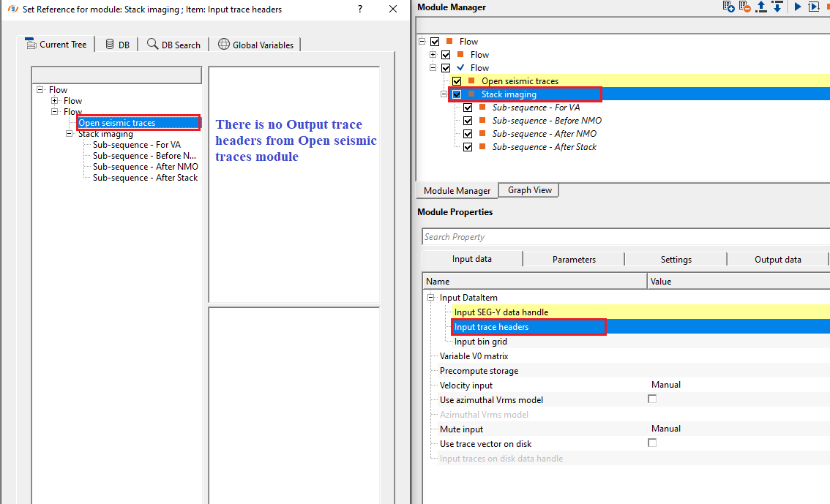Open the Graph View tab
This screenshot has height=504, width=830.
(x=529, y=190)
